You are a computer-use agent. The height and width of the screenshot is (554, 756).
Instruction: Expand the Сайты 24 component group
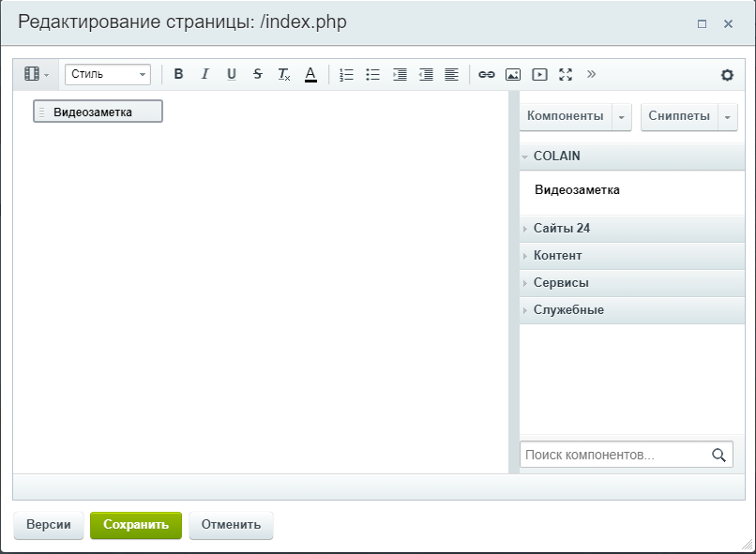561,229
